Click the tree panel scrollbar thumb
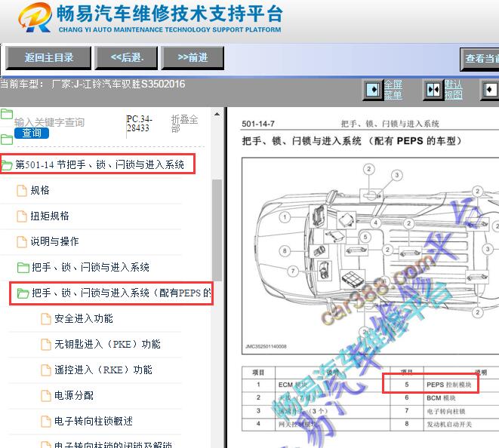This screenshot has height=448, width=499. (217, 230)
